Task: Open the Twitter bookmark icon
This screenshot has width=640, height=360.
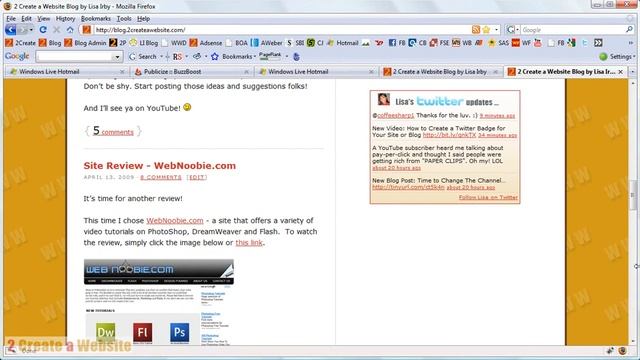Action: point(585,43)
